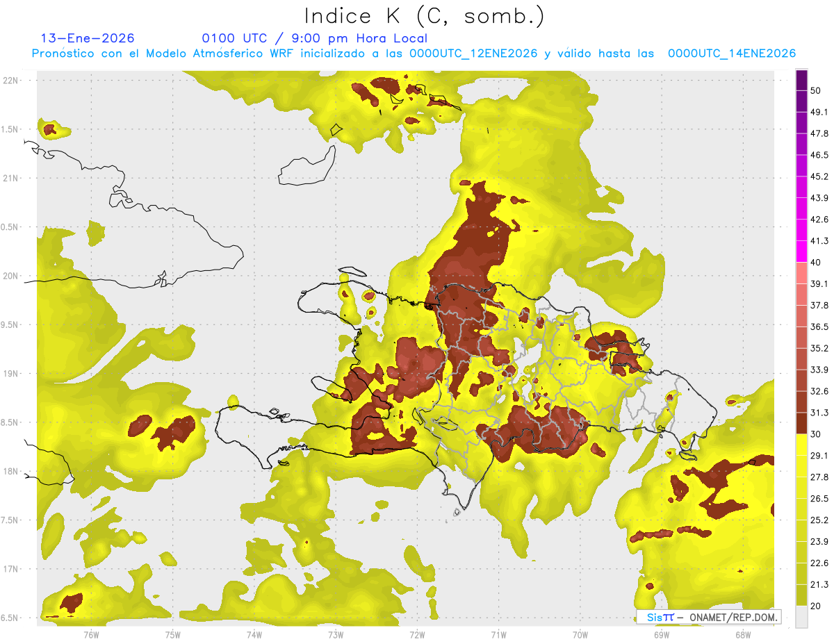This screenshot has height=644, width=834.
Task: Click the colorbar value "47.8"
Action: click(819, 133)
